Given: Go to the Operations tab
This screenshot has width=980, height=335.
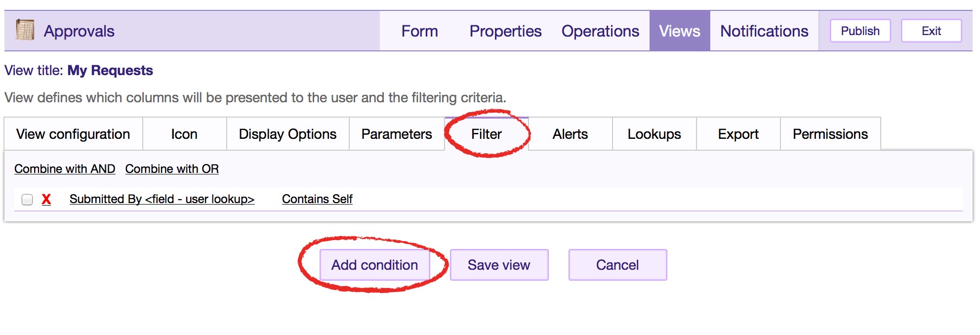Looking at the screenshot, I should [600, 31].
